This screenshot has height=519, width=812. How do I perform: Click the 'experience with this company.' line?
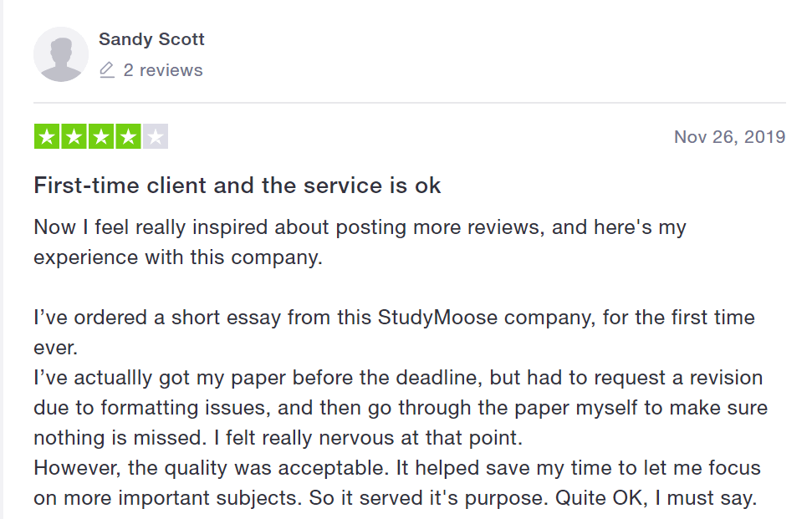(x=178, y=257)
